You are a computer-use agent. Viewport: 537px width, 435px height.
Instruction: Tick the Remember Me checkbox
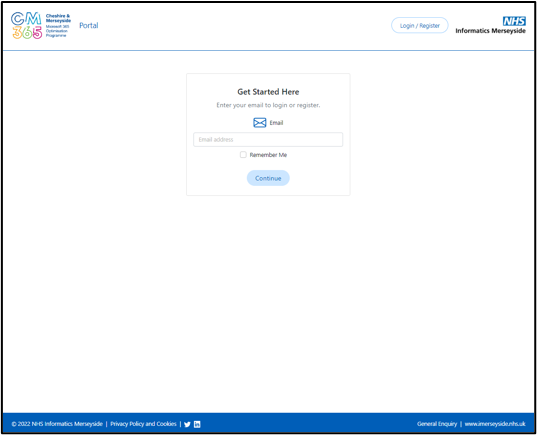(x=243, y=155)
